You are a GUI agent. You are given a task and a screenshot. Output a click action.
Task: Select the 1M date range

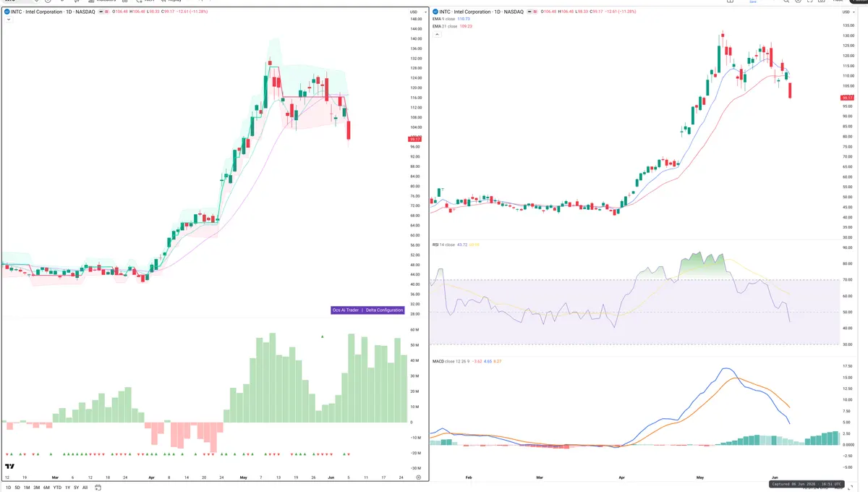click(27, 488)
